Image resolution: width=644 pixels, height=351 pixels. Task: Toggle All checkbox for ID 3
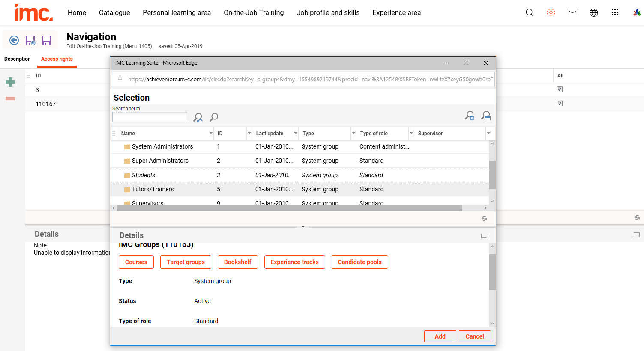coord(560,89)
